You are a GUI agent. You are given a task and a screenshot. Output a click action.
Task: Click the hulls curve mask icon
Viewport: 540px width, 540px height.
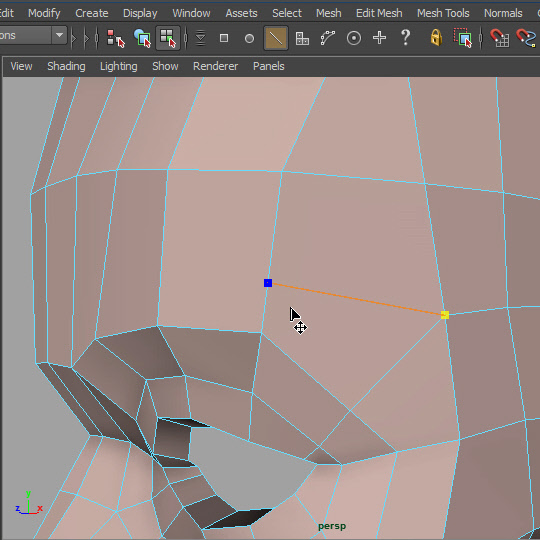(x=328, y=38)
